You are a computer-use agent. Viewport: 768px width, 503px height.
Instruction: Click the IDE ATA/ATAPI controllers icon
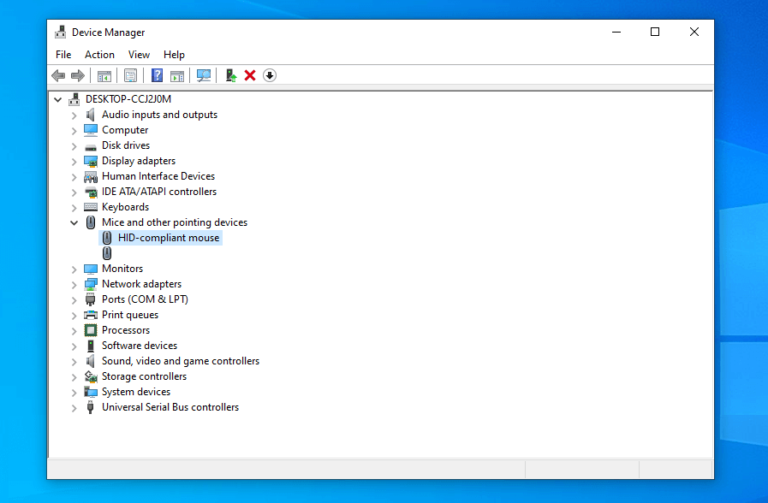[x=91, y=192]
